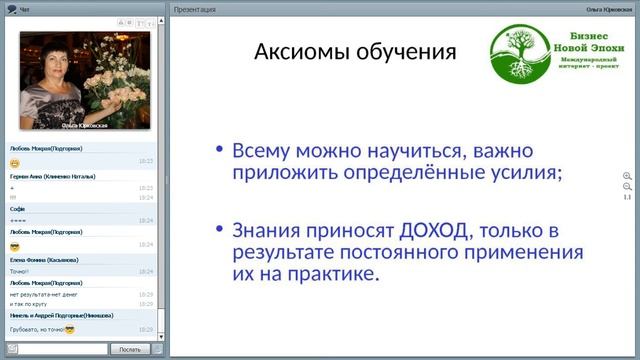
Task: Select the Чат panel title
Action: click(24, 9)
